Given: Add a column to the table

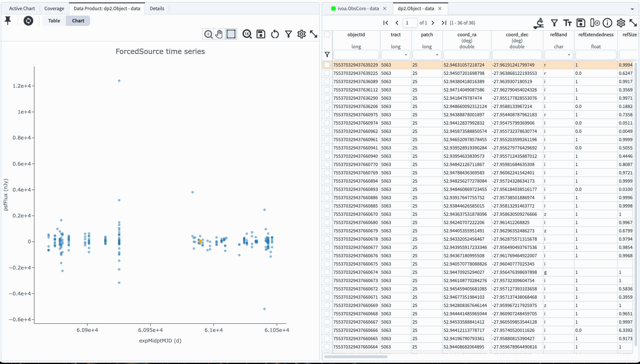Looking at the screenshot, I should [595, 23].
